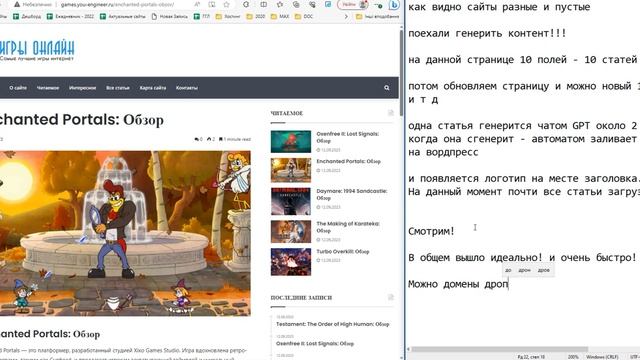Click the Читаемое widget header icon

click(391, 113)
